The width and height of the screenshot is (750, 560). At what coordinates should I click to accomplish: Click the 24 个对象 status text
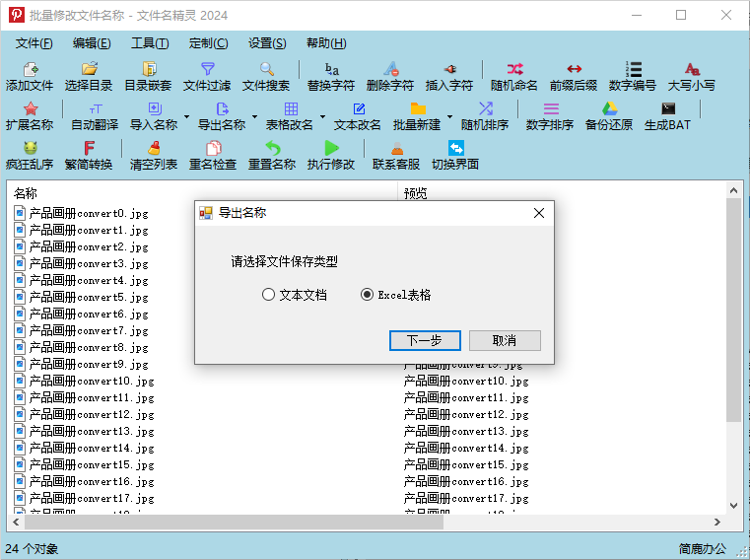click(32, 549)
